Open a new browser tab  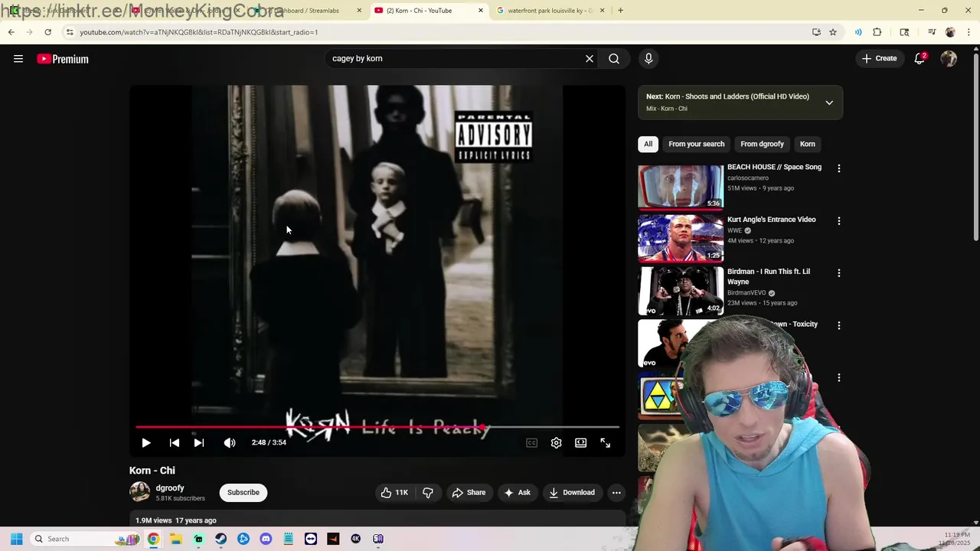(620, 11)
